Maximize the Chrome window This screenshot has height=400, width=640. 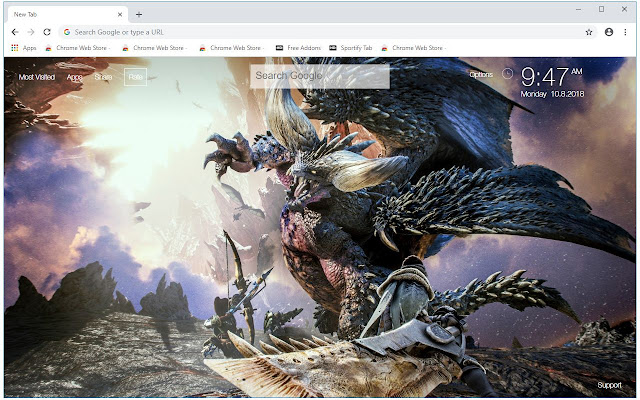601,9
